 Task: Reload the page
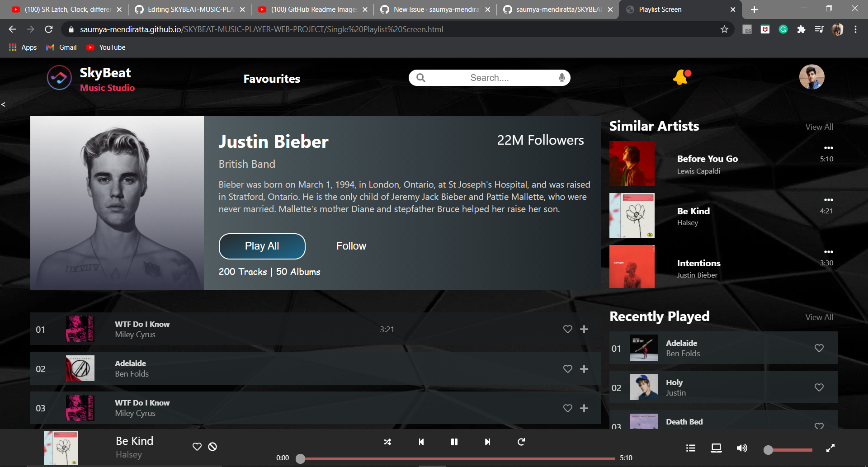point(49,29)
